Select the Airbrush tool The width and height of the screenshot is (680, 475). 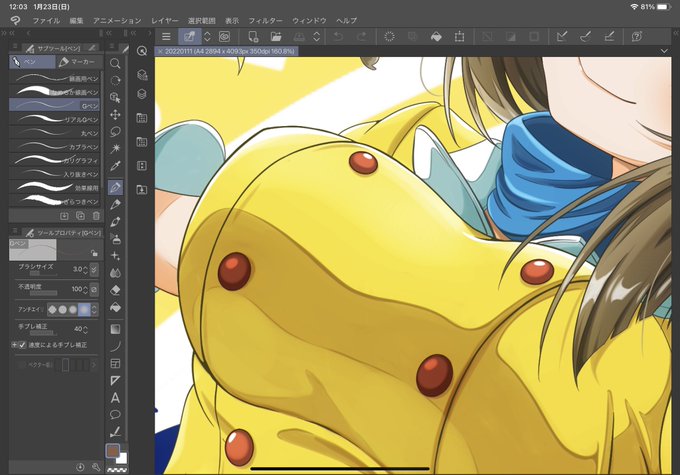pyautogui.click(x=115, y=239)
